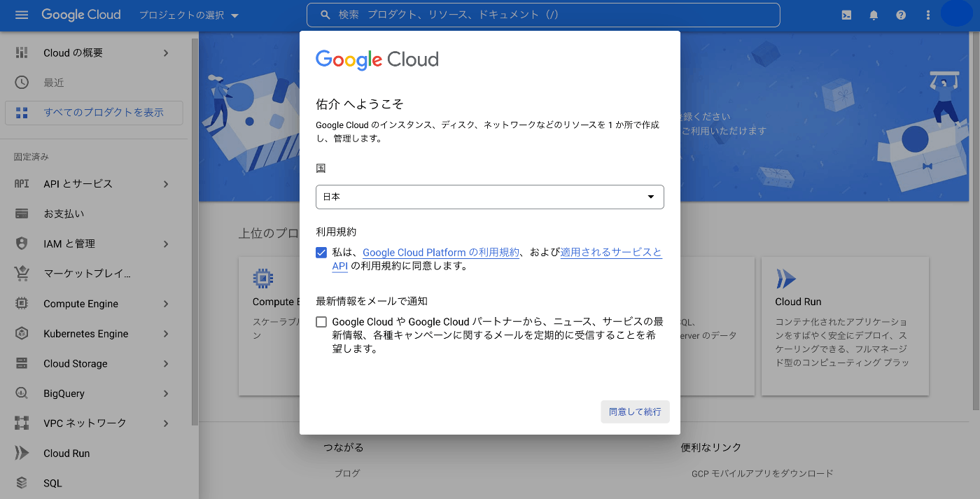Screen dimensions: 980x499
Task: Open the three-dot settings menu
Action: 928,15
